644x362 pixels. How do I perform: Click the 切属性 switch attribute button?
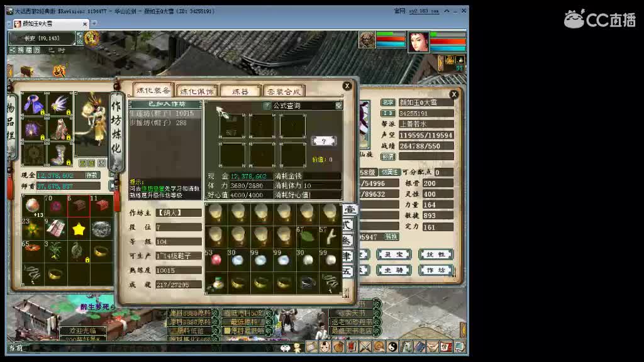click(389, 172)
